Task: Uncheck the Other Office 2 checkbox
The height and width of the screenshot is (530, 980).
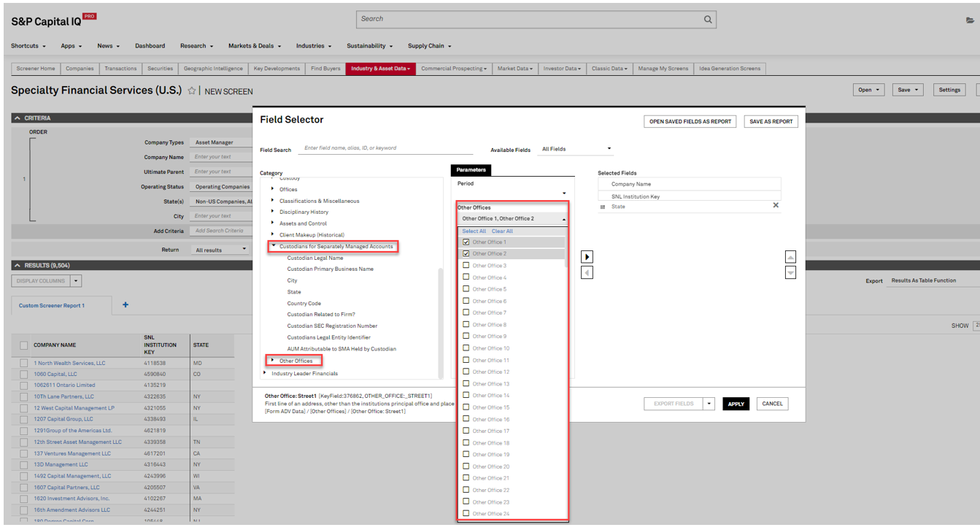Action: point(466,253)
